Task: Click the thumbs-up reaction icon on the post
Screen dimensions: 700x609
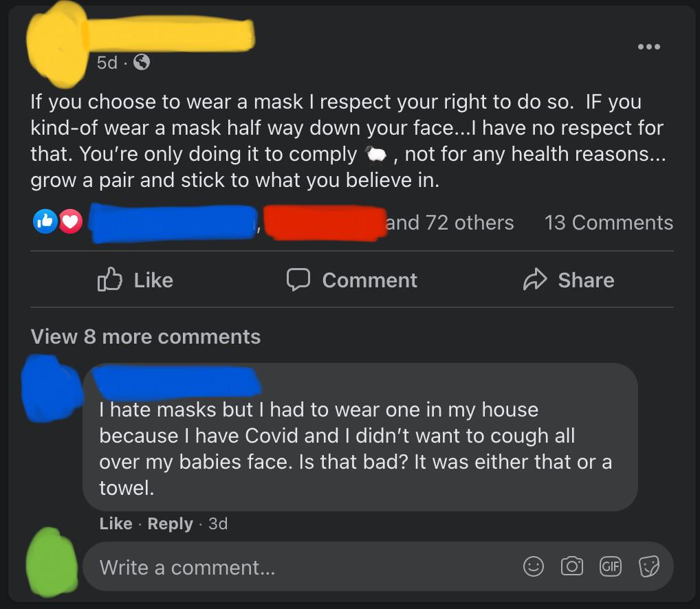Action: [45, 221]
